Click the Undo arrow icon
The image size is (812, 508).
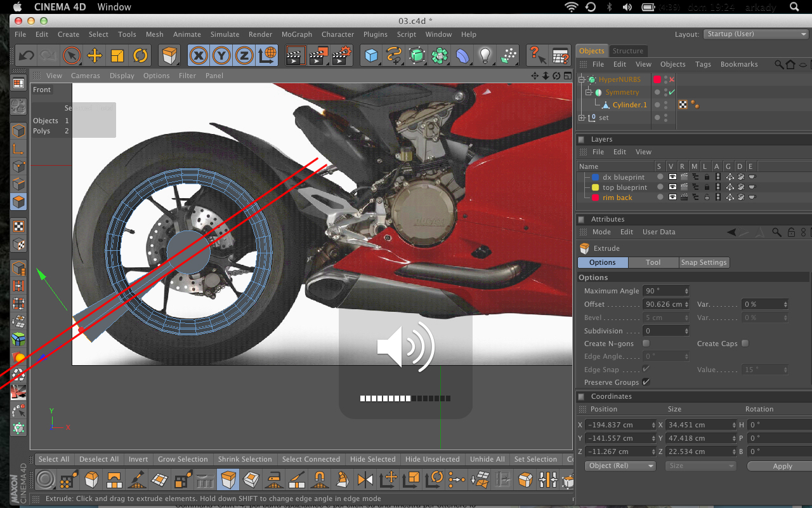(26, 56)
